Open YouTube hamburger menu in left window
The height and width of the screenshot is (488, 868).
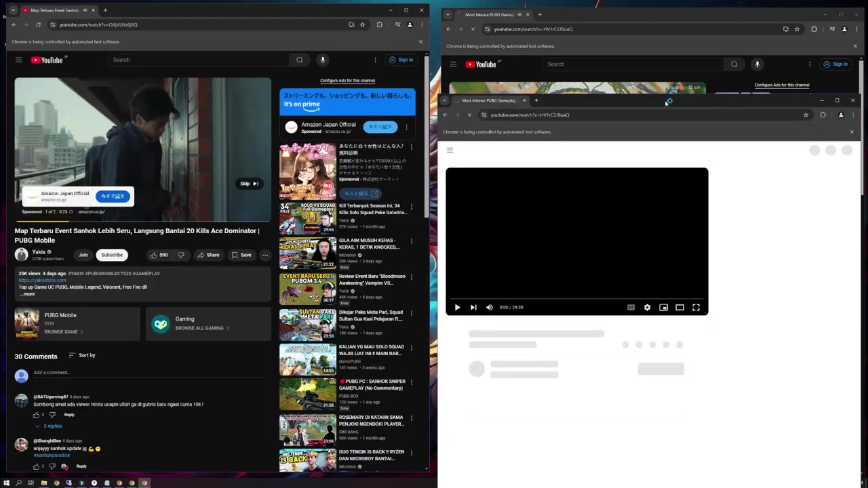pos(19,60)
